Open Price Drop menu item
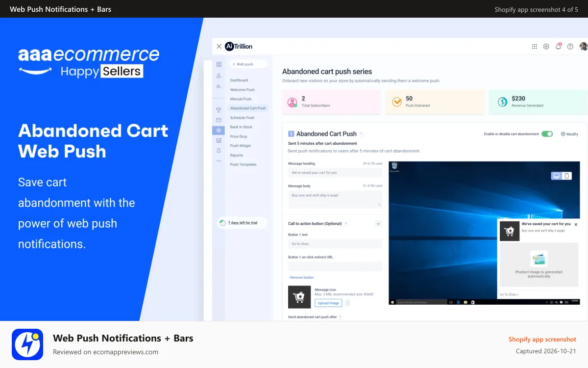588x368 pixels. 239,136
